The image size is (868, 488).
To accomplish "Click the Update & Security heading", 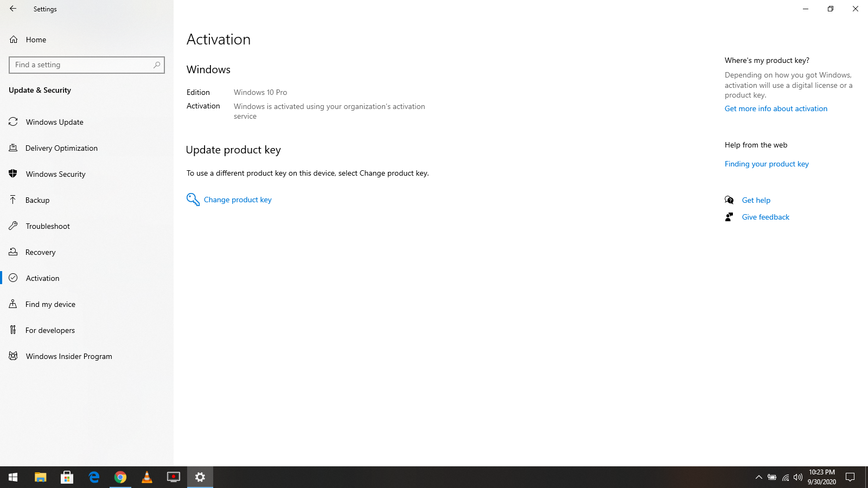I will [40, 91].
